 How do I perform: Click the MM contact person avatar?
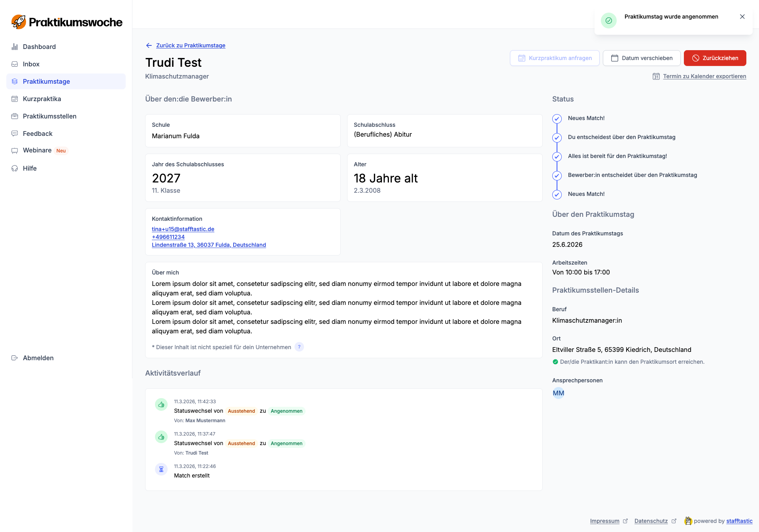click(x=558, y=393)
